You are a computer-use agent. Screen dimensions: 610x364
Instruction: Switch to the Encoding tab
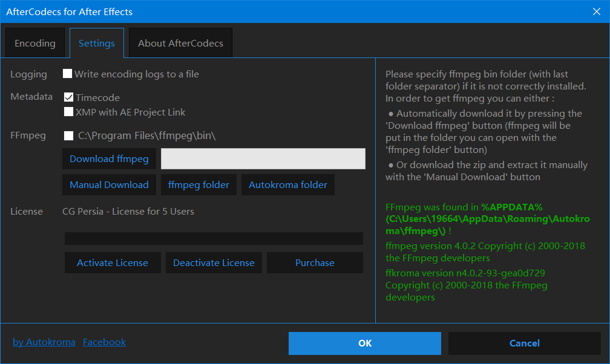pyautogui.click(x=35, y=43)
